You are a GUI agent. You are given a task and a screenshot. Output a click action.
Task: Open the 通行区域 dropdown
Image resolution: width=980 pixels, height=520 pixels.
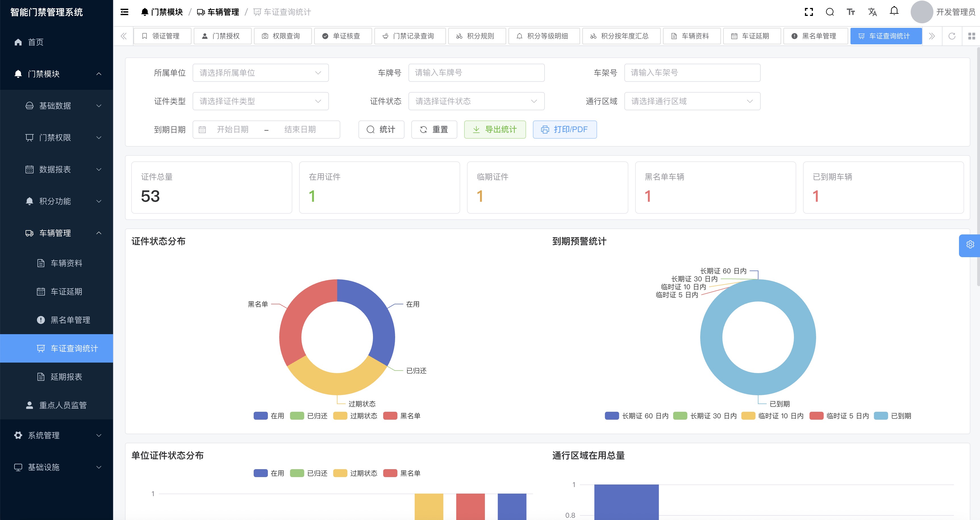tap(693, 101)
